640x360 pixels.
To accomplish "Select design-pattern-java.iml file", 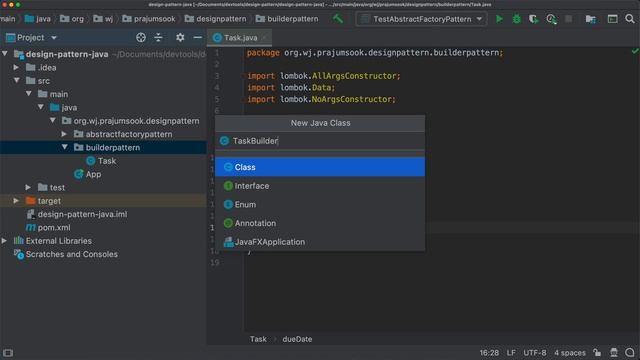I will click(x=82, y=214).
